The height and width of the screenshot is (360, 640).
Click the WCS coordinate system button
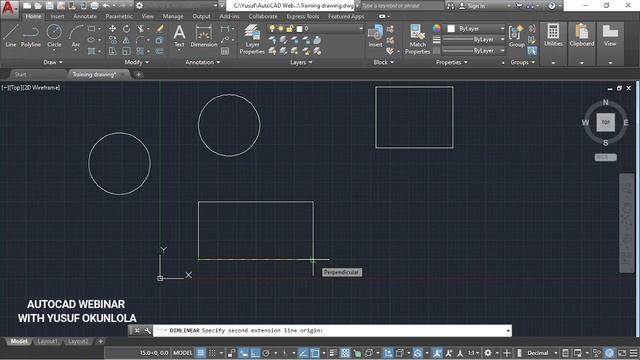[x=605, y=157]
